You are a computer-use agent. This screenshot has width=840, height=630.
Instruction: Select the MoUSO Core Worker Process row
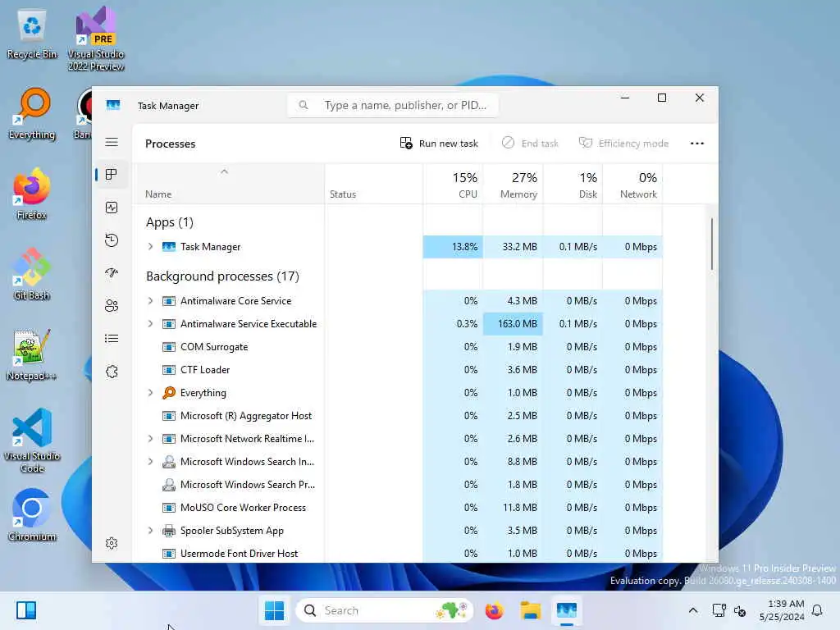point(398,507)
